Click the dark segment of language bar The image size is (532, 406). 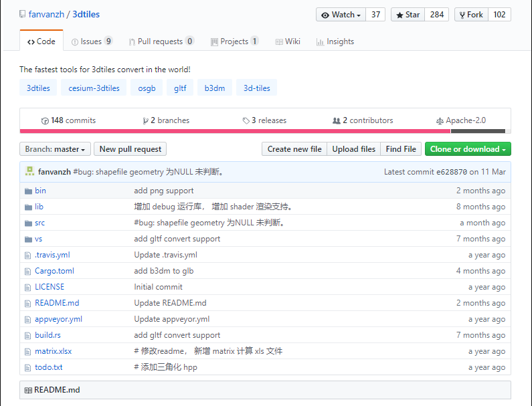click(478, 131)
